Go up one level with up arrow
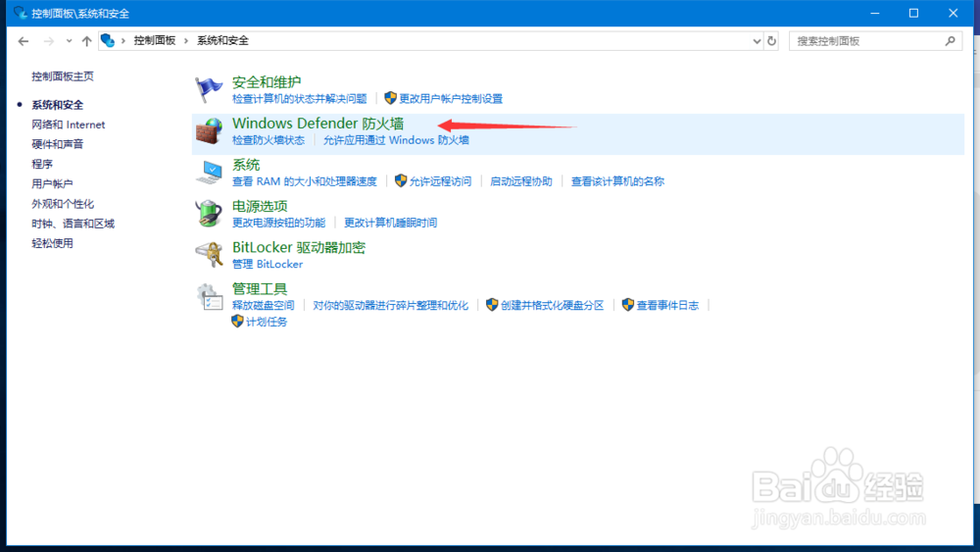 tap(86, 41)
